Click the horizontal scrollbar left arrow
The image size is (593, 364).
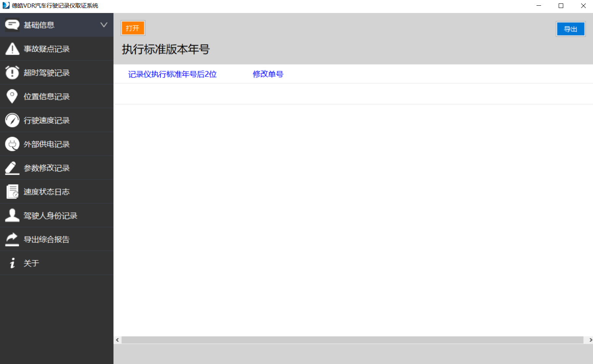118,340
